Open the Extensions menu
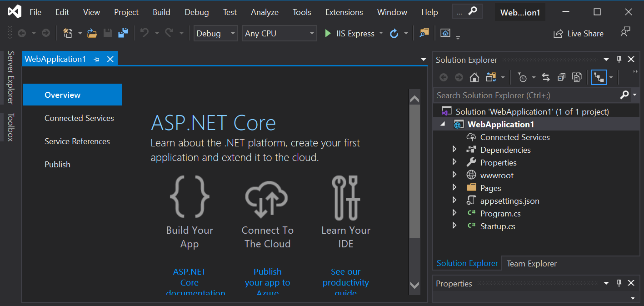The image size is (644, 306). (x=344, y=12)
